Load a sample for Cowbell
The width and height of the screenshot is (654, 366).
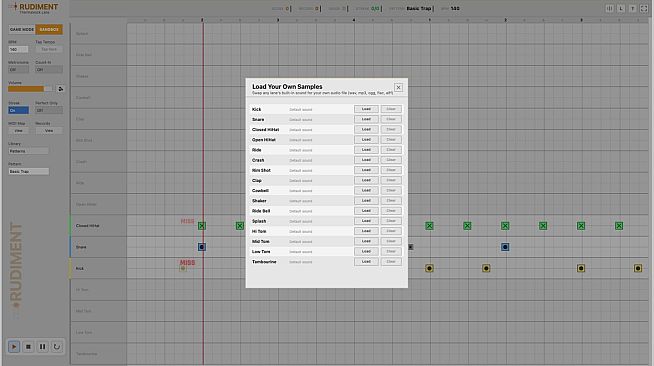coord(366,190)
